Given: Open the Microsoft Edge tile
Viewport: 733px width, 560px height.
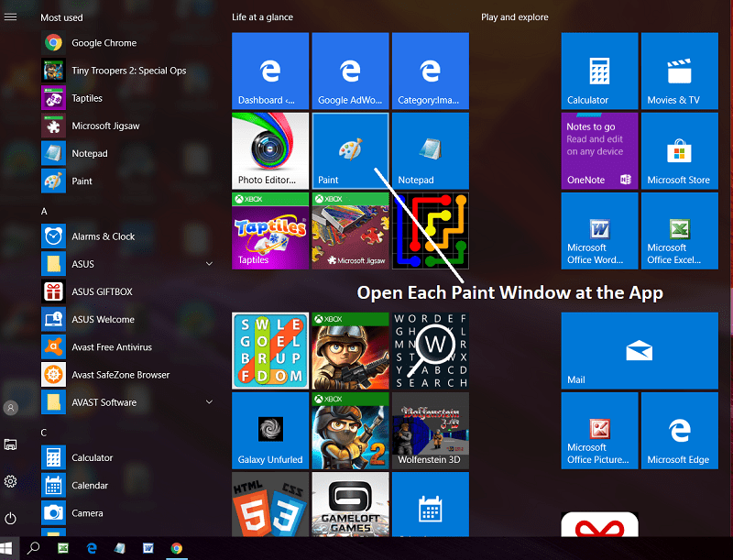Looking at the screenshot, I should (x=679, y=431).
